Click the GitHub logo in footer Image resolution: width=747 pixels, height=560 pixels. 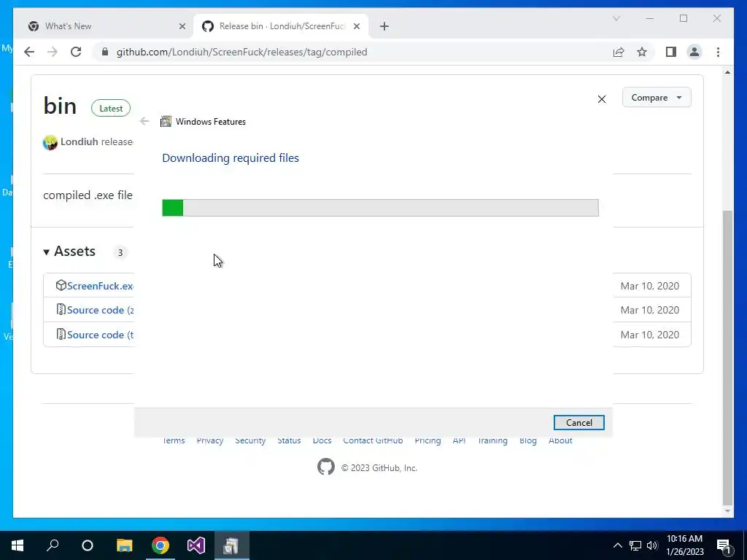pos(326,467)
